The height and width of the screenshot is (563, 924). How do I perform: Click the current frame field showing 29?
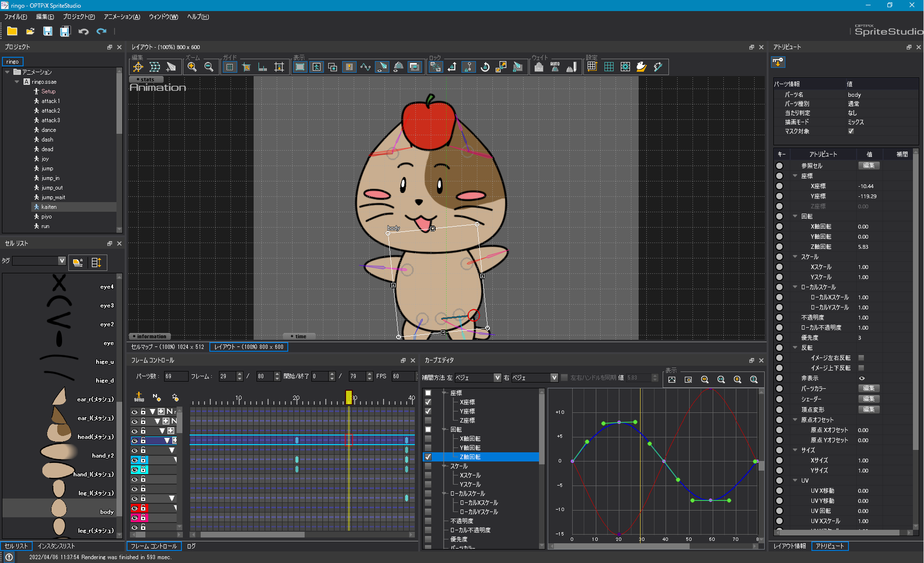[x=227, y=376]
